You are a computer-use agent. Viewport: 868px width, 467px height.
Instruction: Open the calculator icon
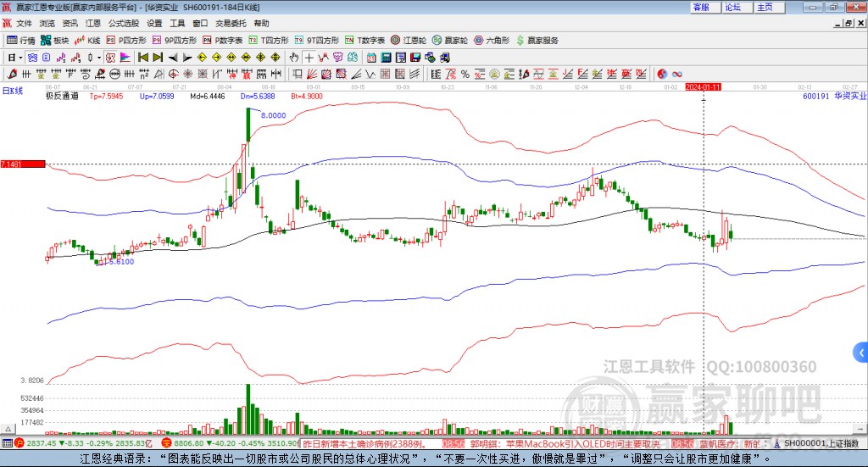(x=386, y=58)
